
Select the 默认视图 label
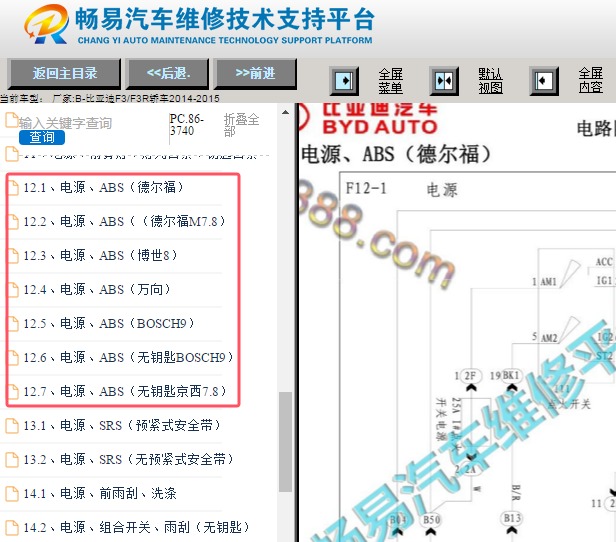[490, 81]
